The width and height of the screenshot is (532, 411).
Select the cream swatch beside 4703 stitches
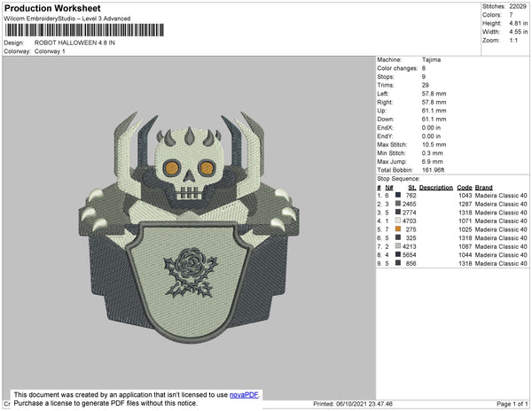point(397,221)
